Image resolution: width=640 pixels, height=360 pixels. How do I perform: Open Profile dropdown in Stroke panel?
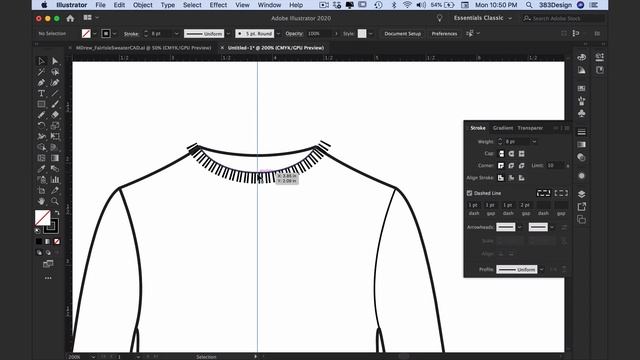tap(542, 270)
